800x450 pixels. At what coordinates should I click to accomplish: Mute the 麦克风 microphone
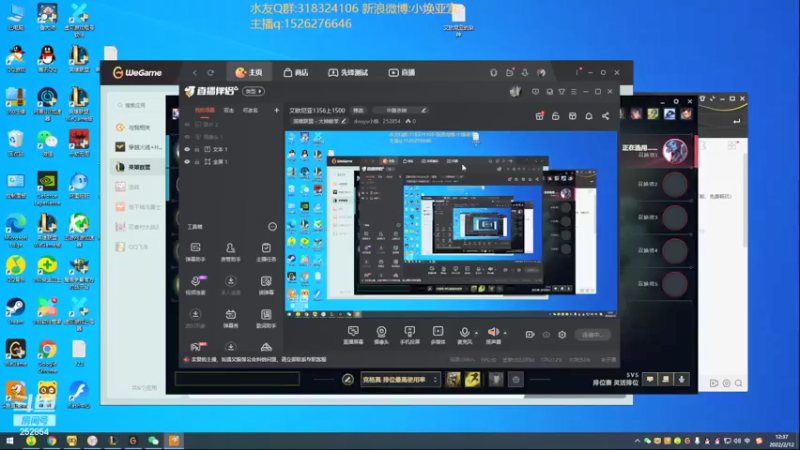(x=464, y=335)
